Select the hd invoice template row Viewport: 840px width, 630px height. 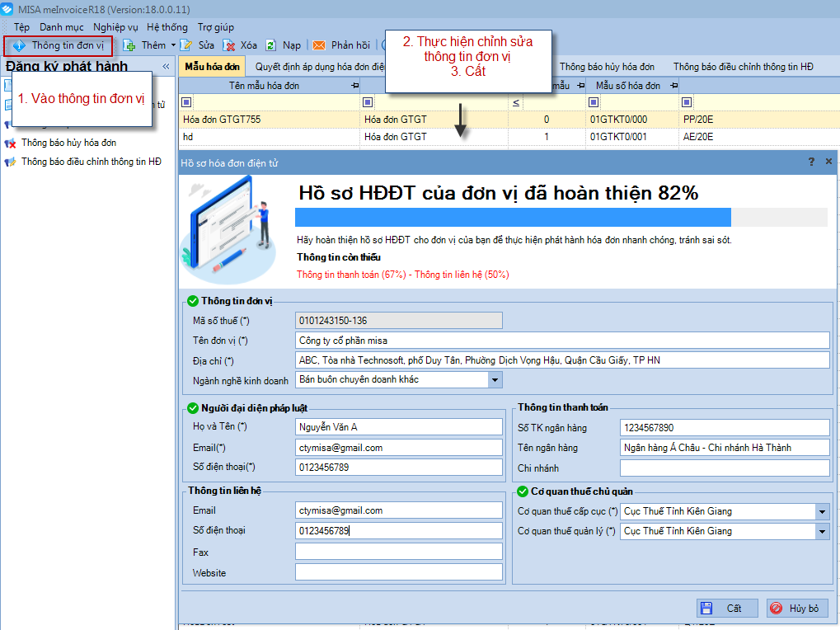pyautogui.click(x=509, y=137)
